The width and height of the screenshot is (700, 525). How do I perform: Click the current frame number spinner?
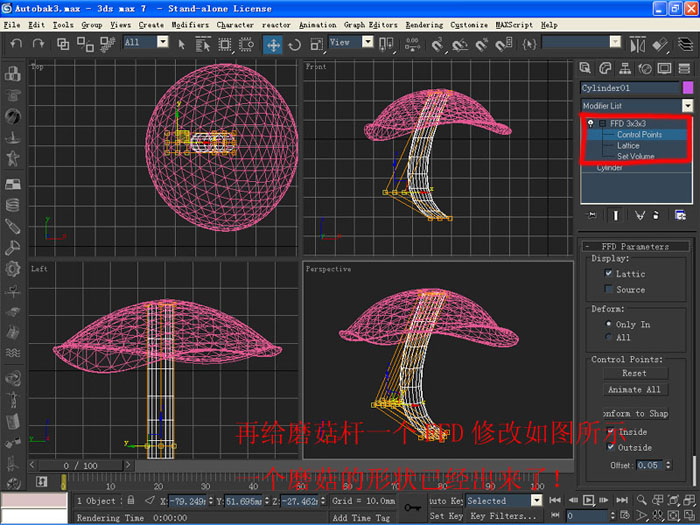tap(612, 516)
